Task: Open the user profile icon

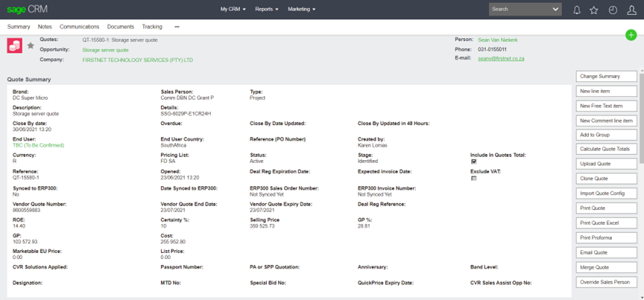Action: pos(631,10)
